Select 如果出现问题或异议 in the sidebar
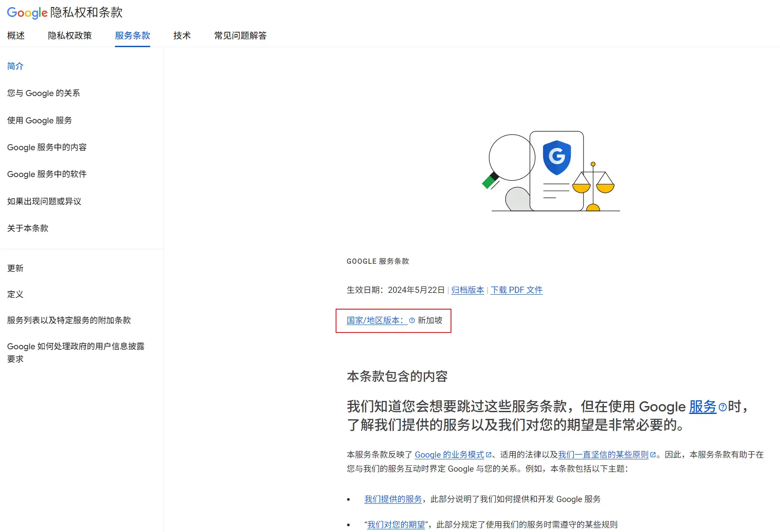The width and height of the screenshot is (780, 532). click(x=44, y=201)
